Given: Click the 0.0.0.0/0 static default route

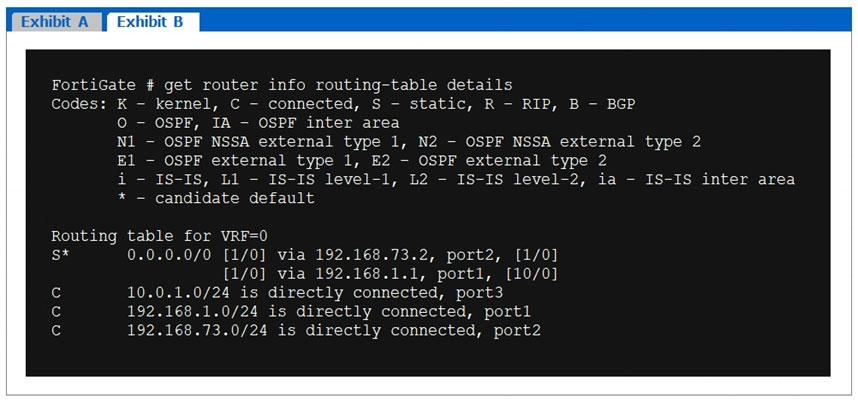Looking at the screenshot, I should click(165, 255).
